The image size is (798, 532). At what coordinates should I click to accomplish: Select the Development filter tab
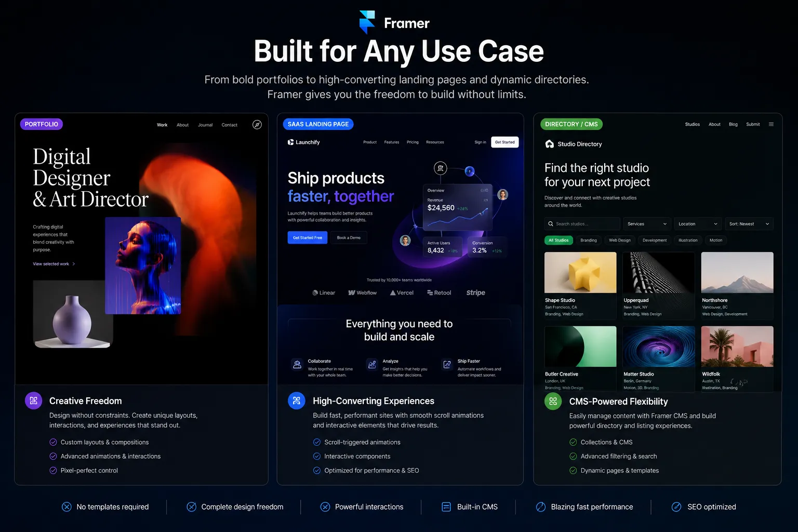(655, 240)
